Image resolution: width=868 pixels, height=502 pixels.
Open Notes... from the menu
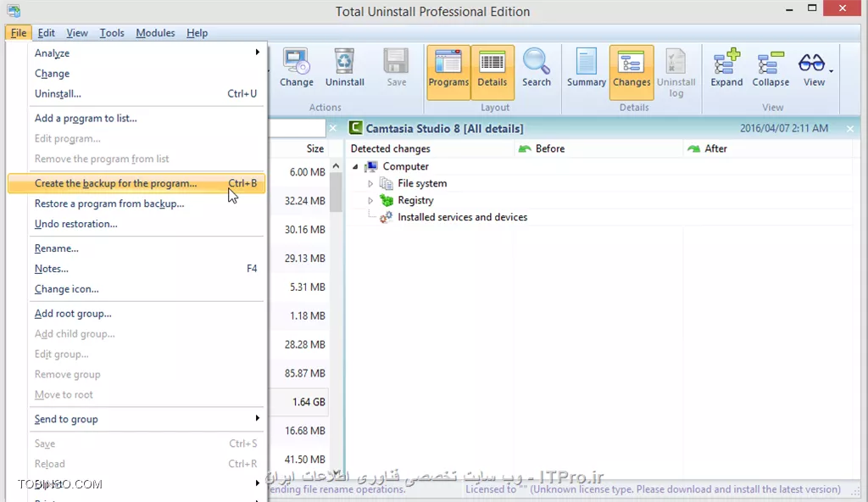136,269
